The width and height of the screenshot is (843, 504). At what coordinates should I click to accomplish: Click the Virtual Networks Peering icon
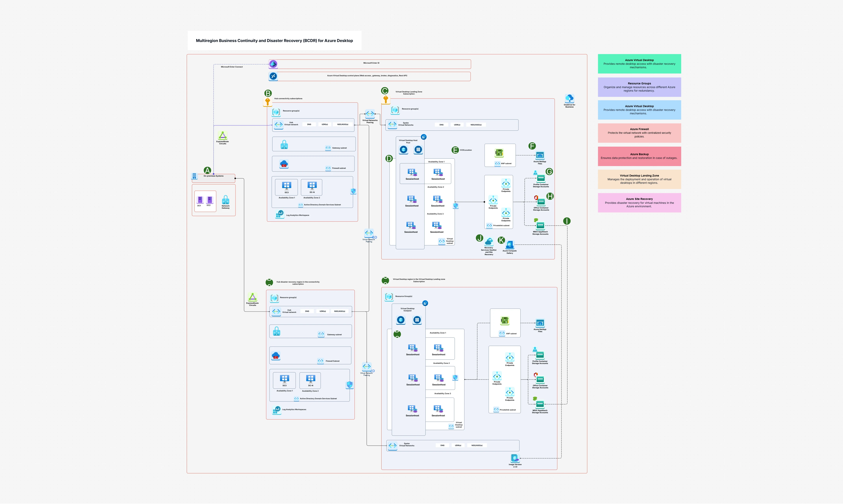tap(370, 114)
